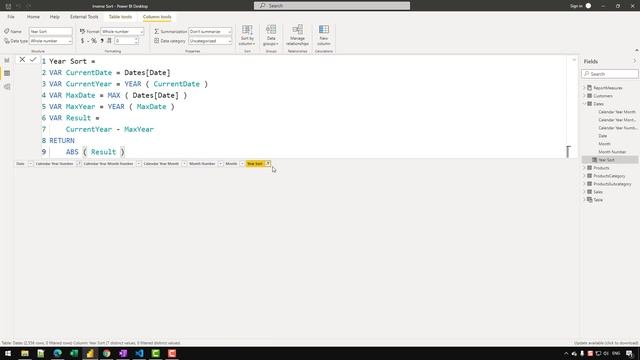Open the Data category dropdown
Viewport: 640px width, 360px height.
point(210,41)
